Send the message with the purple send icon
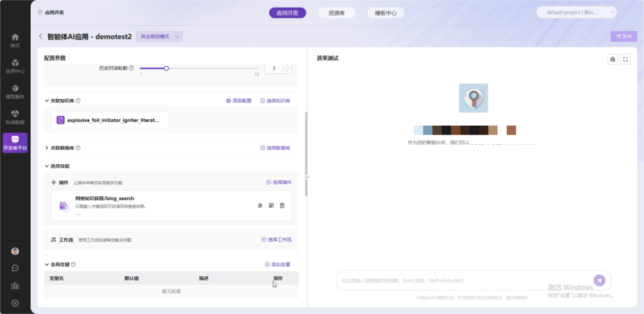 (x=599, y=280)
